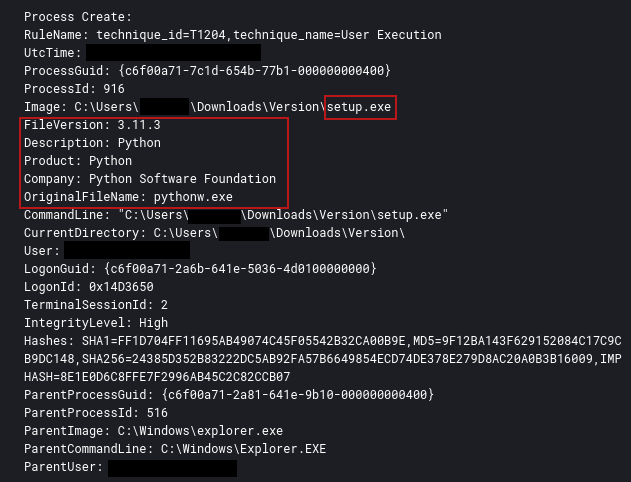
Task: Select the LogonGuid value
Action: (240, 269)
